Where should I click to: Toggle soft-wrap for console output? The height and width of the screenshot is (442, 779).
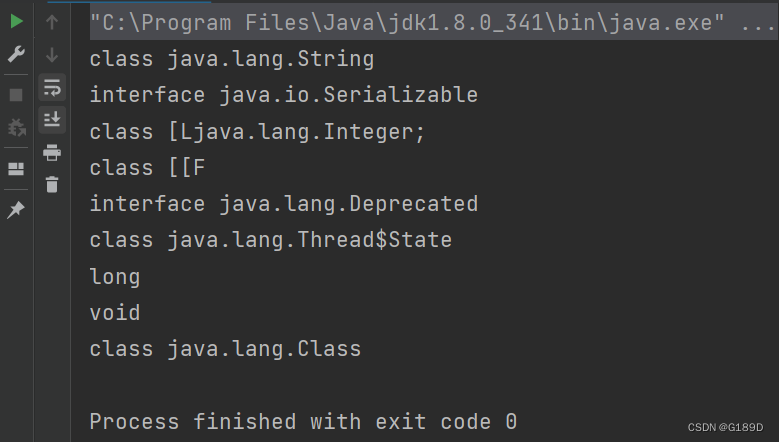click(52, 87)
